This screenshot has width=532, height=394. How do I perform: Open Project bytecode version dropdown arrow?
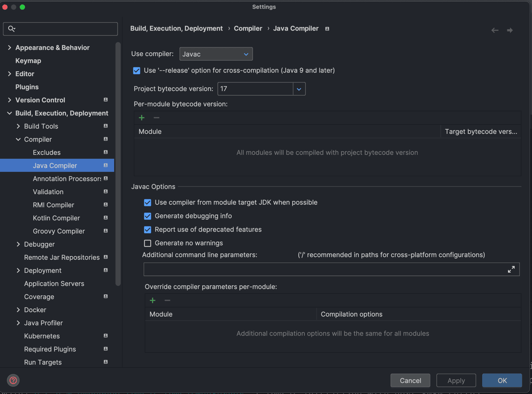[299, 89]
